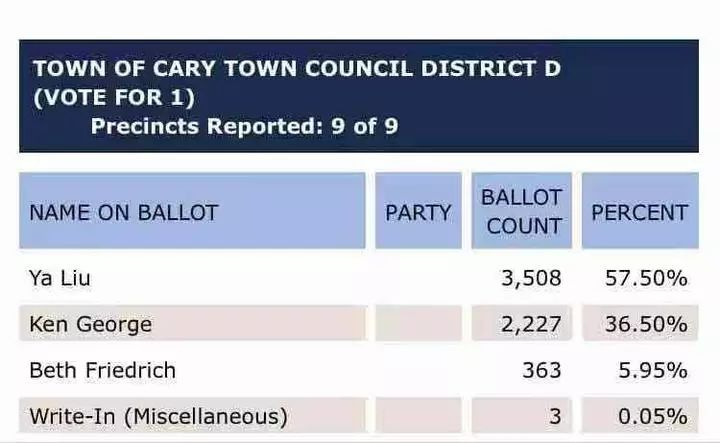This screenshot has width=720, height=443.
Task: Select the Beth Friedrich candidate name
Action: [102, 370]
